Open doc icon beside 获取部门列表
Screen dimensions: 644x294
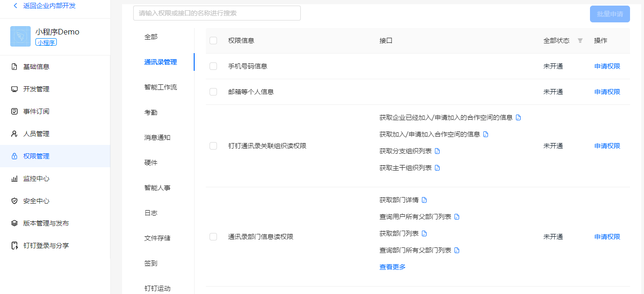click(x=424, y=233)
